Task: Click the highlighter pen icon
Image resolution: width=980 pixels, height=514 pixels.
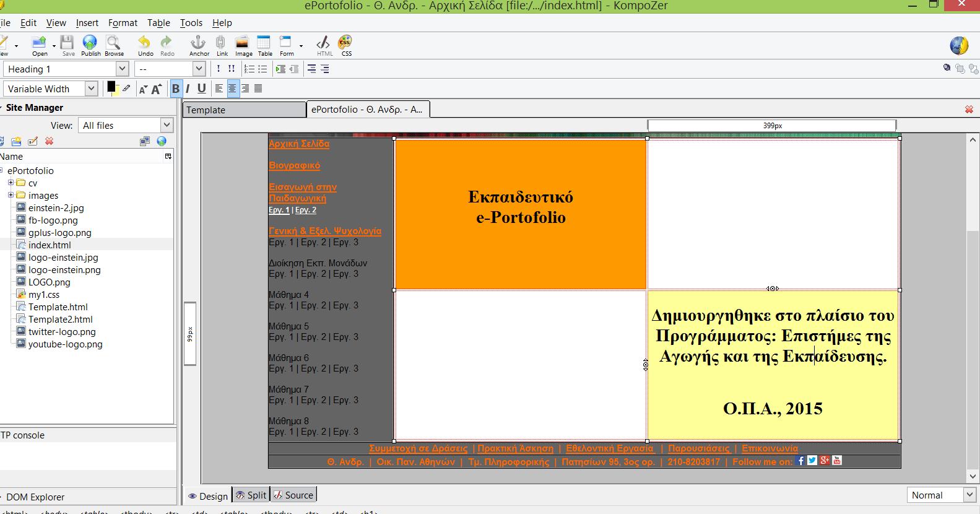Action: point(126,88)
